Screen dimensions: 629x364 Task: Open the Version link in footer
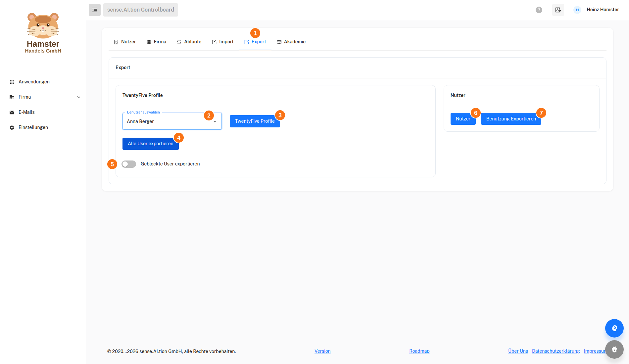coord(322,351)
